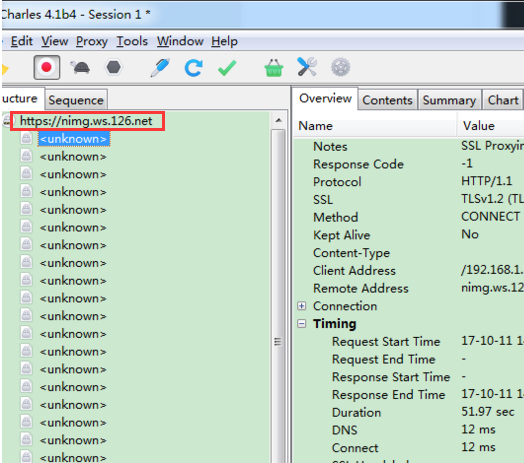Click the tree panel scrollbar thumb grip
This screenshot has width=524, height=463.
(x=278, y=342)
